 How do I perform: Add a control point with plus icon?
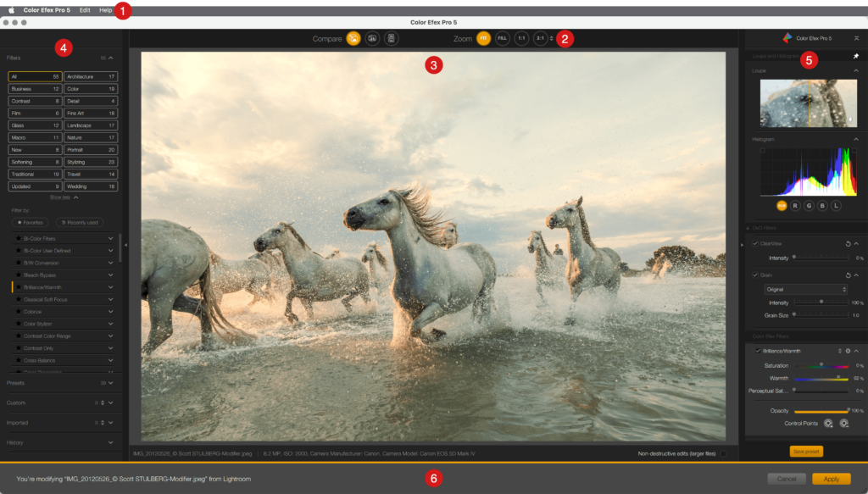click(828, 423)
